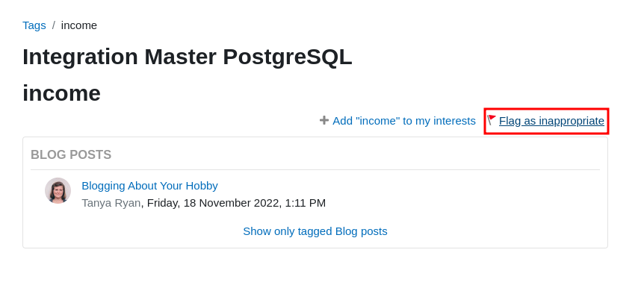Open author Tanya Ryan's name link

tap(111, 203)
